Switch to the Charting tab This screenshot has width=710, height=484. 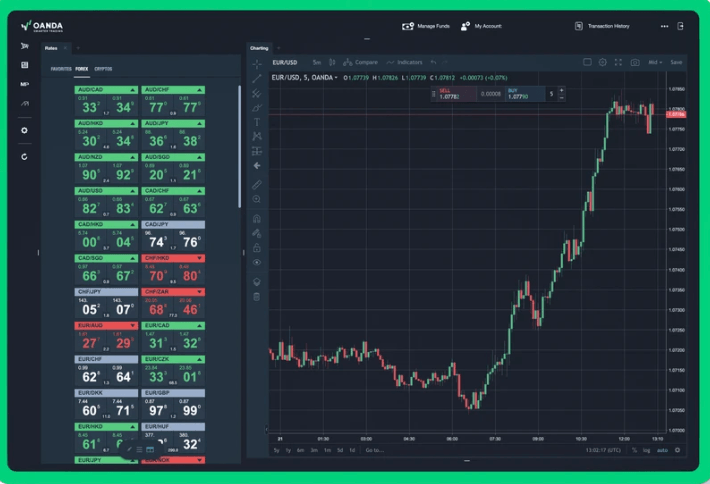[259, 48]
